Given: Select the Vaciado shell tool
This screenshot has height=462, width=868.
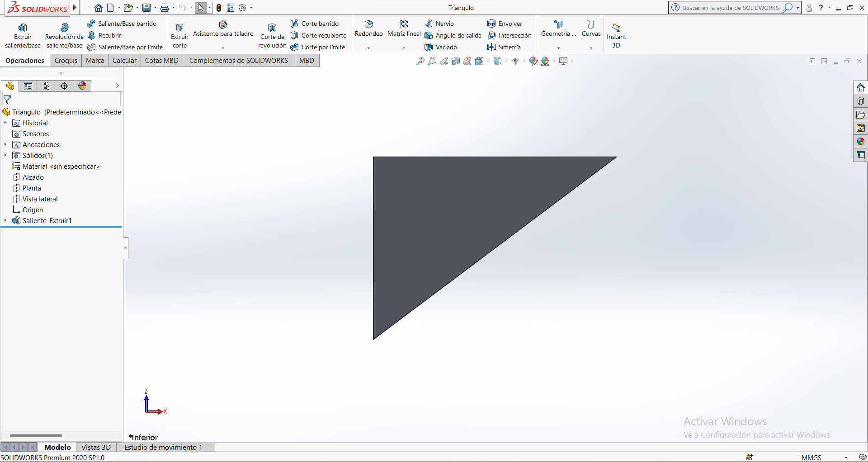Looking at the screenshot, I should click(x=441, y=47).
